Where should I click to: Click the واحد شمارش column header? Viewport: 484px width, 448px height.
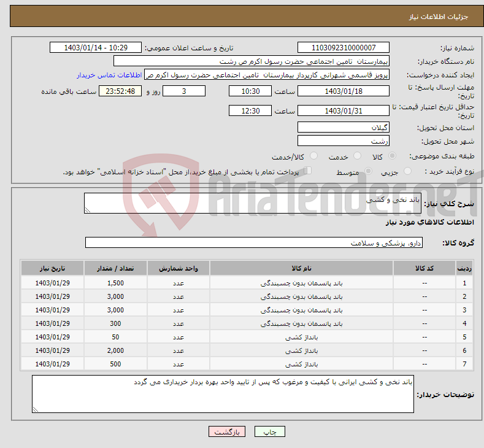[179, 268]
